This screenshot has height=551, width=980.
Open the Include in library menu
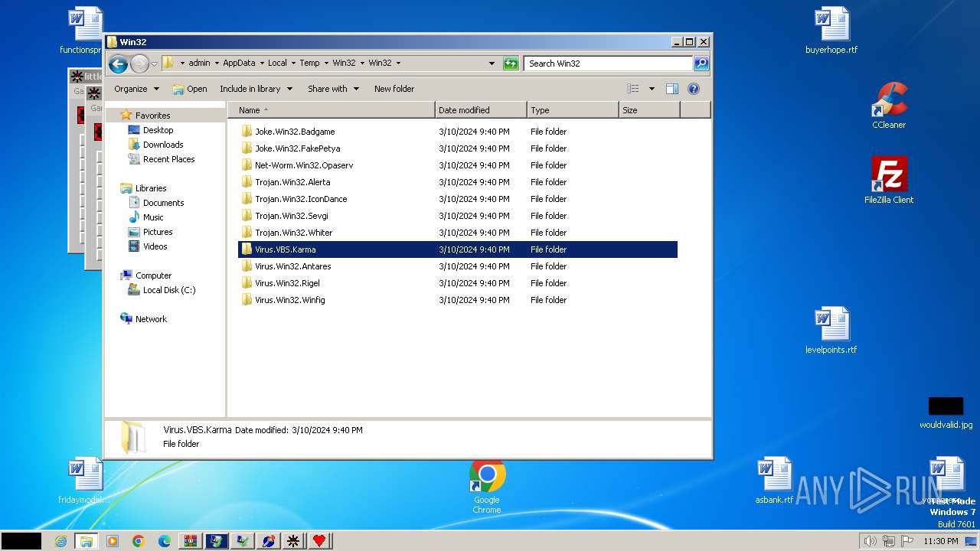point(256,89)
